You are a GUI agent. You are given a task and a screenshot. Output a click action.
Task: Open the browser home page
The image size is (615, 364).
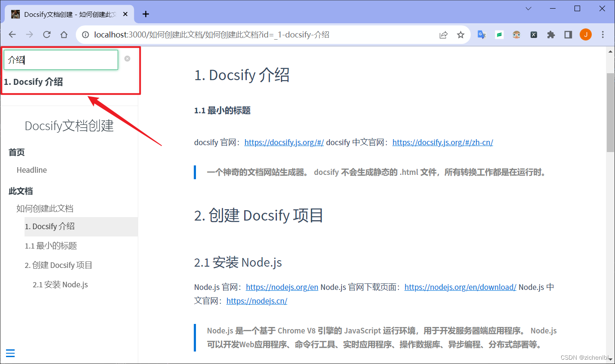64,35
